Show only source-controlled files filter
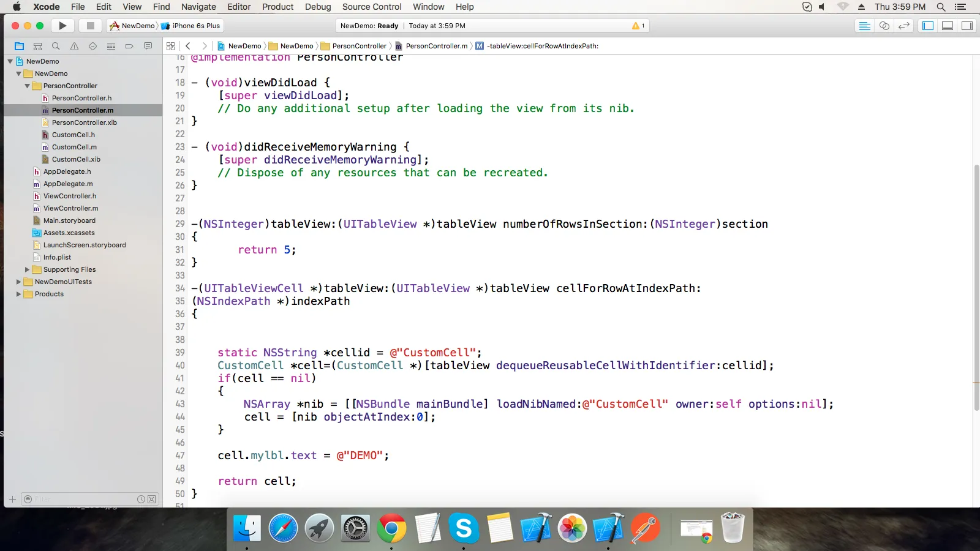Screen dimensions: 980x551 coord(151,500)
